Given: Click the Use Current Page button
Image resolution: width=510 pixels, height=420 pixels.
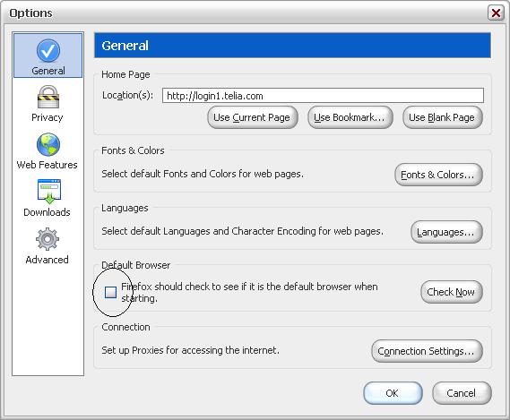Looking at the screenshot, I should 253,117.
